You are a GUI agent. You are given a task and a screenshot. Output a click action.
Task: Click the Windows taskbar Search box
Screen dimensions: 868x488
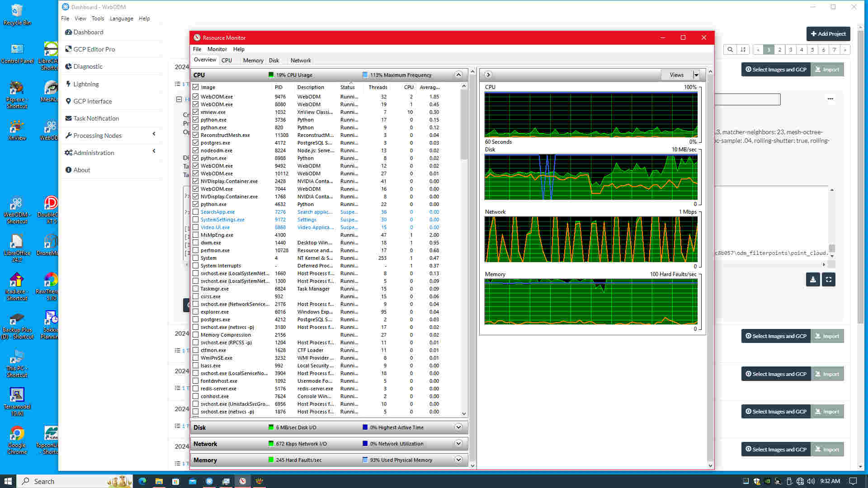pos(75,481)
